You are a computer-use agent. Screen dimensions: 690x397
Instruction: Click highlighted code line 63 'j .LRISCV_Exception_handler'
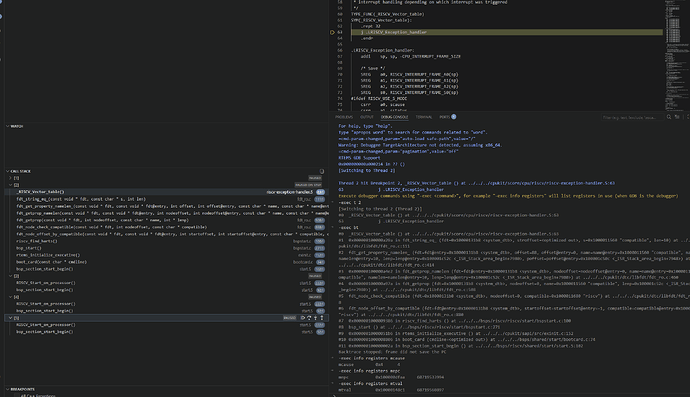pyautogui.click(x=394, y=32)
